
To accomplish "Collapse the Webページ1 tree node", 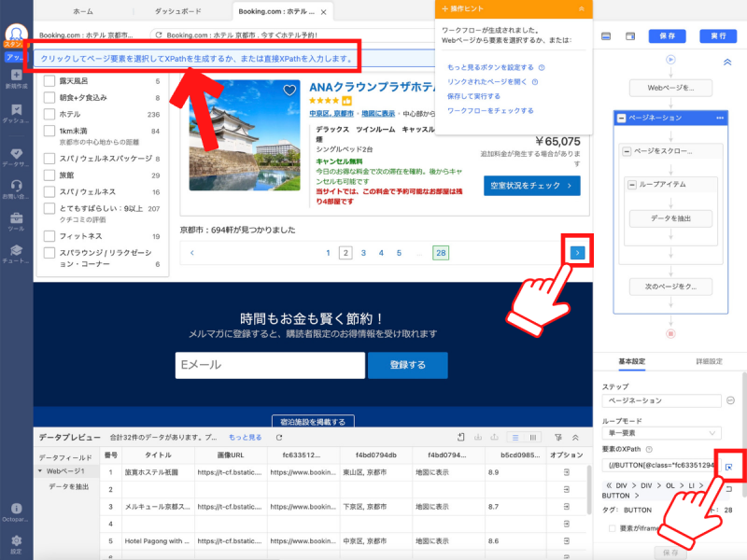I will (40, 471).
